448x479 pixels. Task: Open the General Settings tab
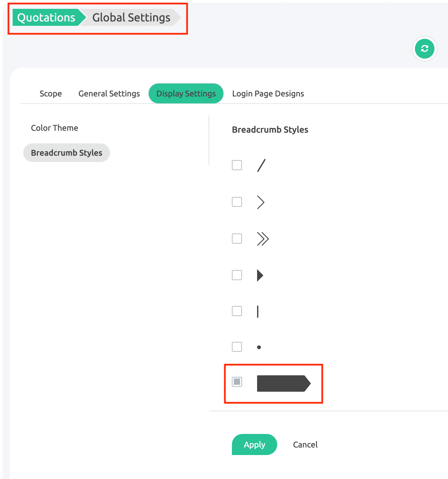click(109, 94)
